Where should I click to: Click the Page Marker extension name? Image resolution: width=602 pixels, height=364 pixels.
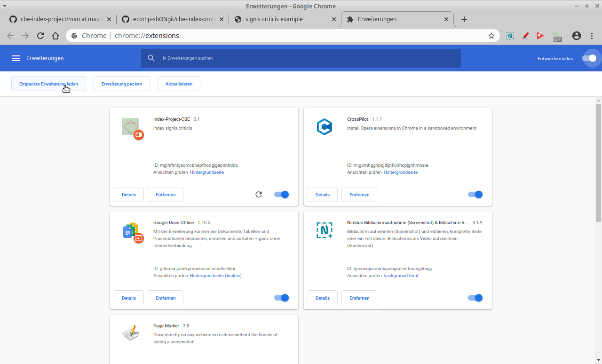pos(166,326)
